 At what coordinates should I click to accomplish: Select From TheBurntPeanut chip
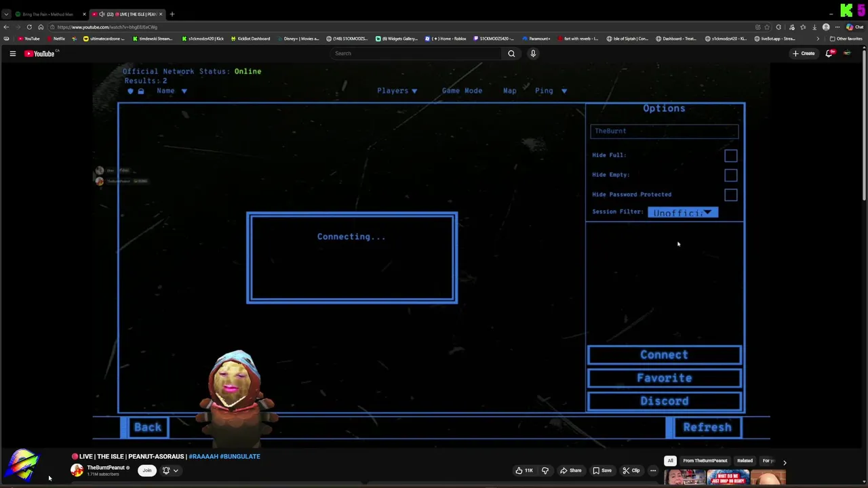tap(705, 461)
